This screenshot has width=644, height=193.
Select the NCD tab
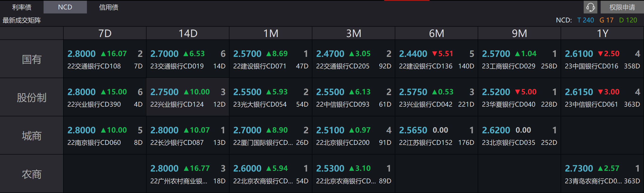pos(65,7)
